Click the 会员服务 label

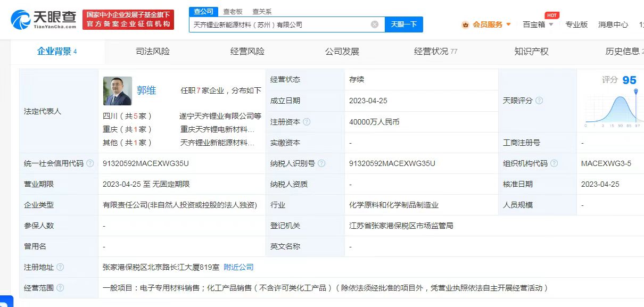[x=488, y=24]
